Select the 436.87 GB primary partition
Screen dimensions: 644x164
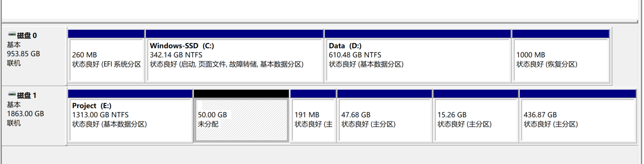(578, 119)
